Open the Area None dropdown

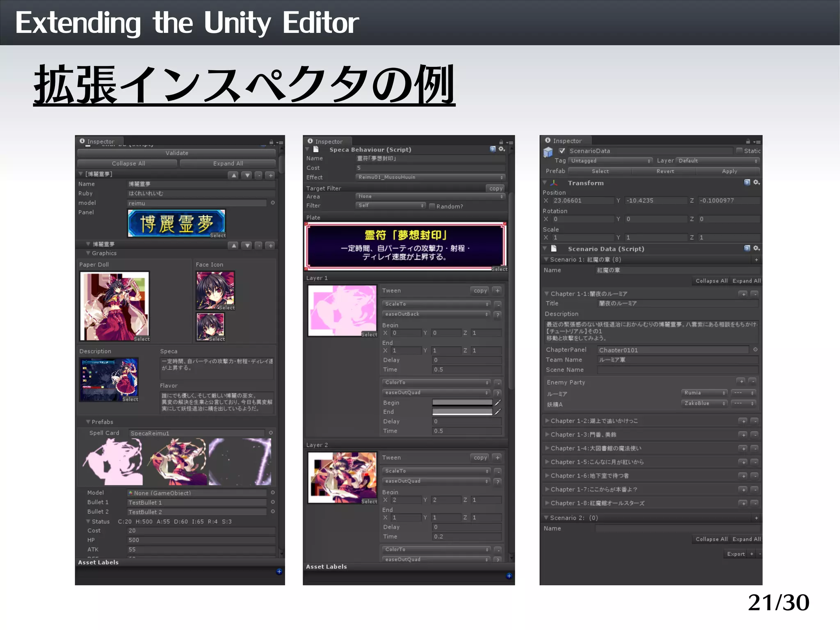pyautogui.click(x=430, y=197)
